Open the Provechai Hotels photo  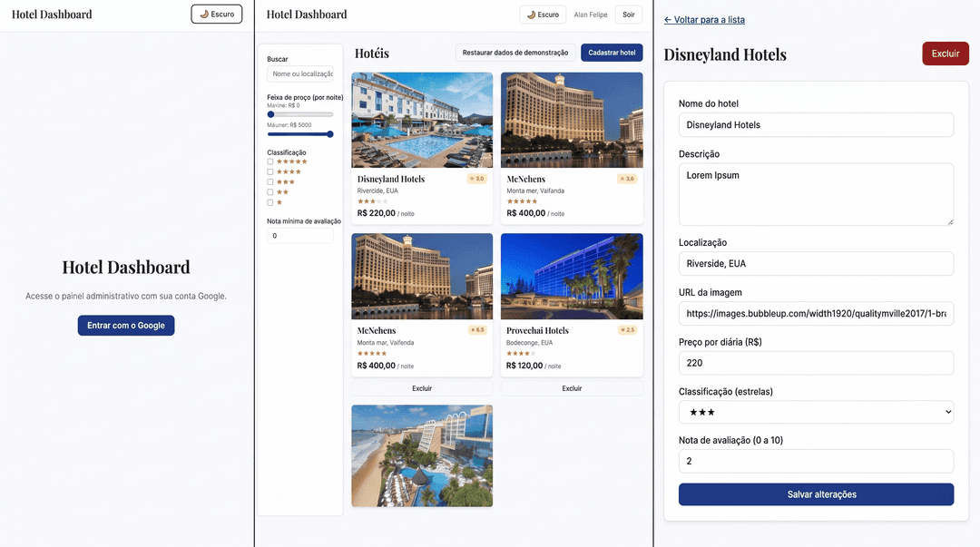[572, 277]
